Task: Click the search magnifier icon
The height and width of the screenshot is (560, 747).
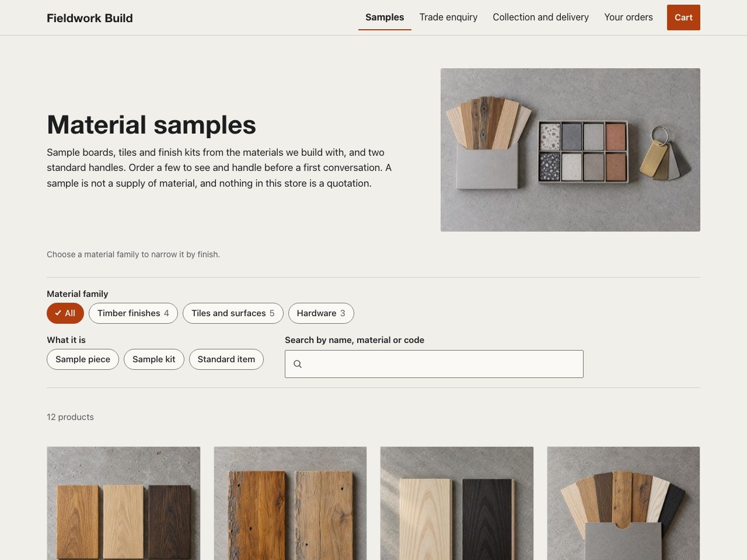Action: tap(298, 364)
